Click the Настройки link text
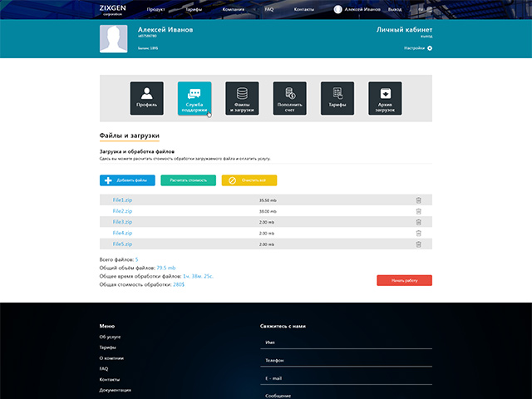Screen dimensions: 532x399 [414, 48]
